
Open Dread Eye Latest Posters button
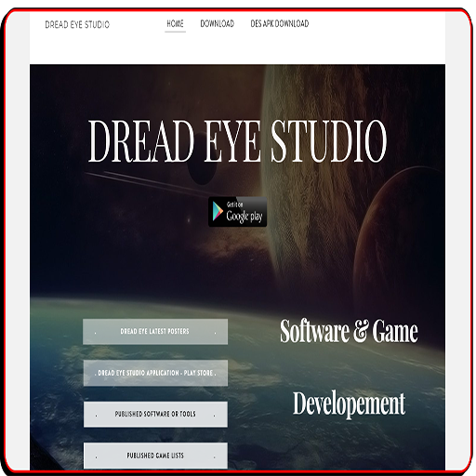click(155, 332)
